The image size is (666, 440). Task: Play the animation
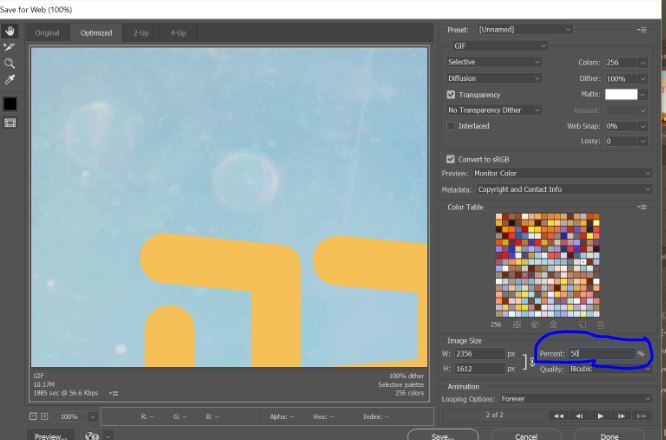(x=600, y=416)
